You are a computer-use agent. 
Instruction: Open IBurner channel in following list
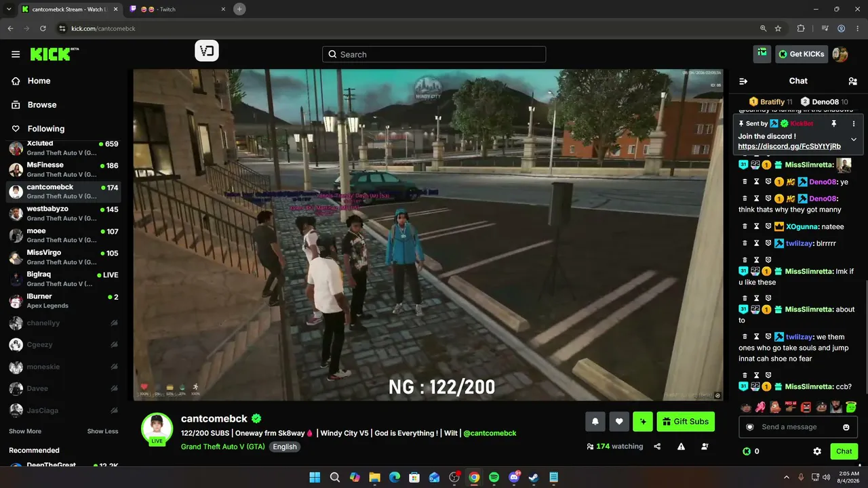pos(64,301)
